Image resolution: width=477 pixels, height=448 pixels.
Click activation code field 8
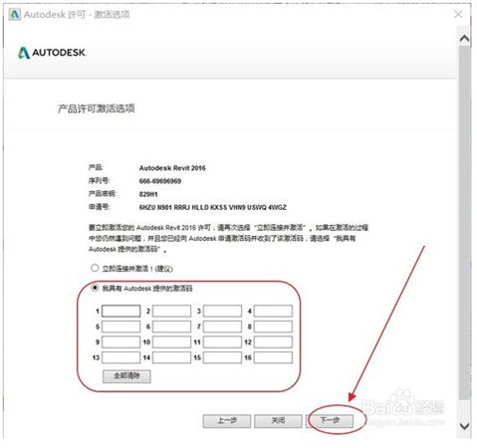coord(273,327)
